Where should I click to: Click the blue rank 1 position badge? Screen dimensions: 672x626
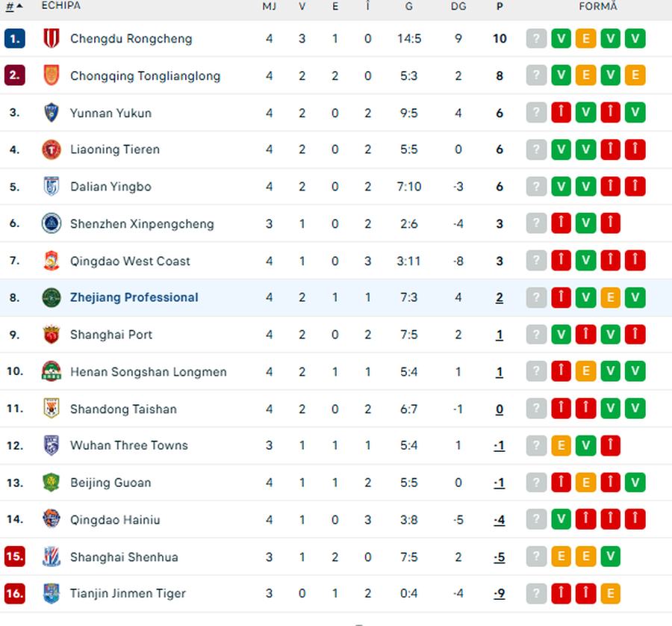click(x=15, y=39)
